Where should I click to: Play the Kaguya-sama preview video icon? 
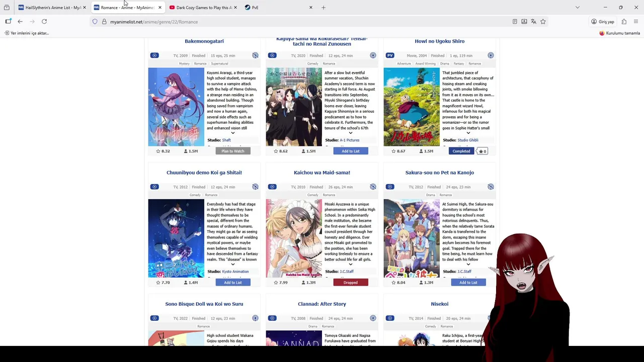[272, 55]
